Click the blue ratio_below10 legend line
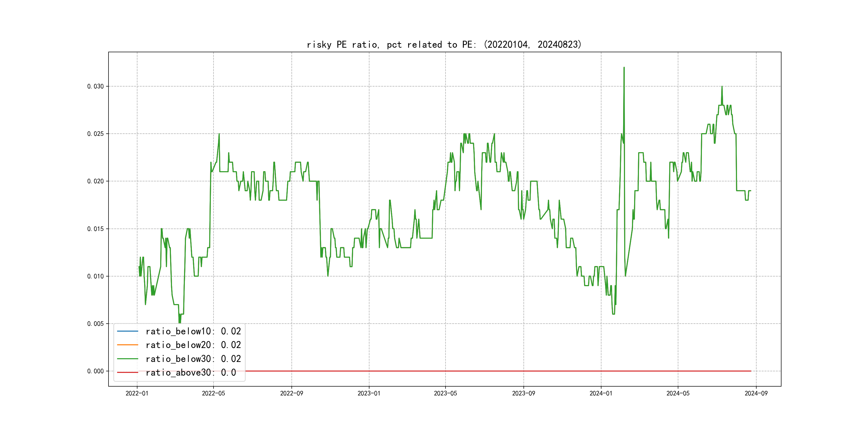Image resolution: width=868 pixels, height=434 pixels. pyautogui.click(x=127, y=331)
